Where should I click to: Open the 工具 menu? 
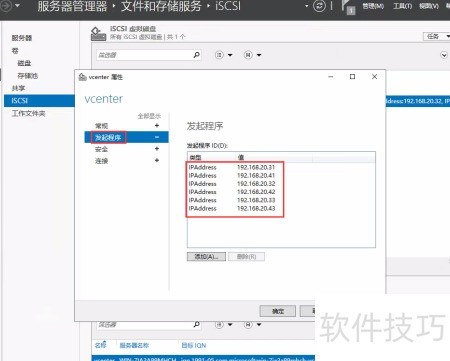point(403,6)
